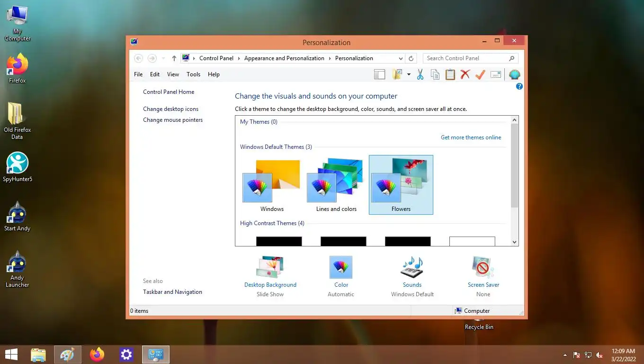Open SpyHunter5 desktop shortcut
The width and height of the screenshot is (644, 364).
pyautogui.click(x=18, y=167)
